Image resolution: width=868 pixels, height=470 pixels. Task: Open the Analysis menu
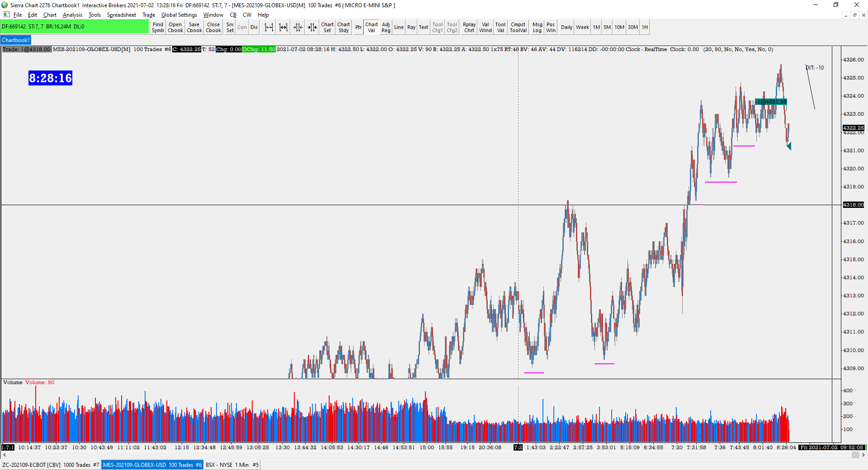73,15
